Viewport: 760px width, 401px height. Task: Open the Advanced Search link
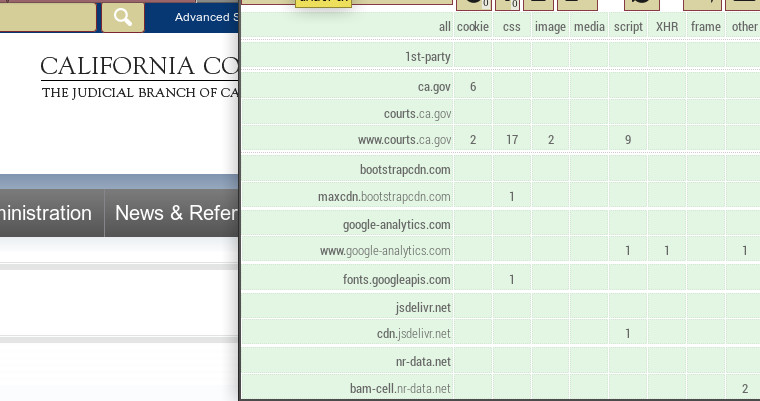tap(206, 17)
